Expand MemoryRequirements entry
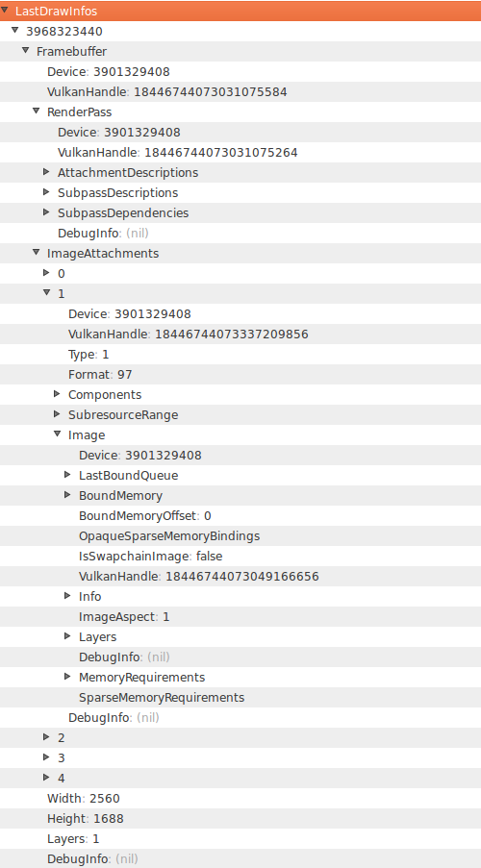This screenshot has width=481, height=868. pos(67,676)
